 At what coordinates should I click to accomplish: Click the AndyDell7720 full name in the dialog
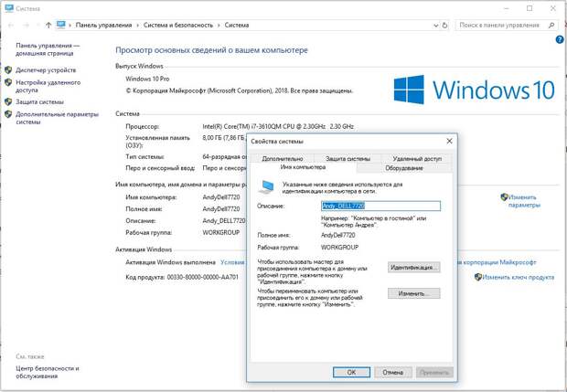point(338,235)
